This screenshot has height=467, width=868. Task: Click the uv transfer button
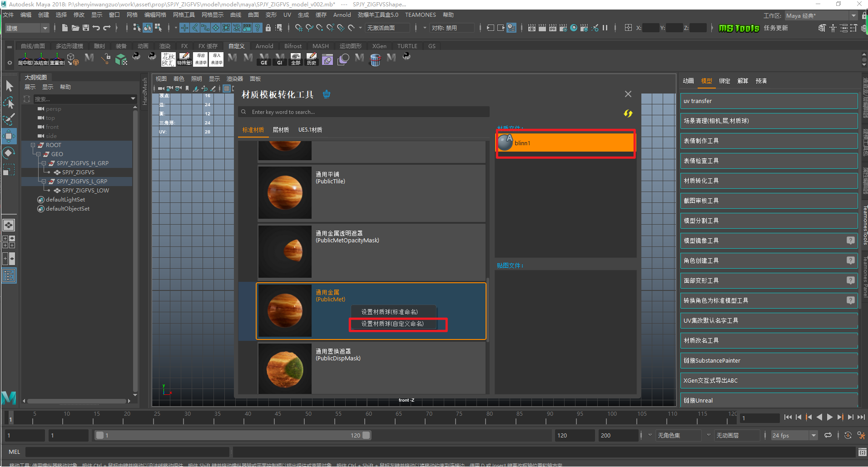pyautogui.click(x=769, y=101)
